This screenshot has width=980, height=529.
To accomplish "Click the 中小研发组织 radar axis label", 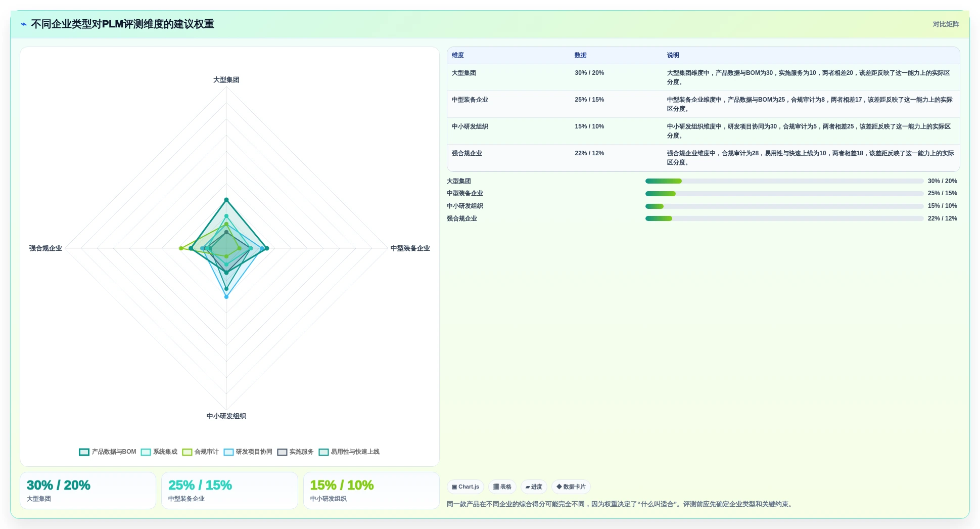I will [x=226, y=416].
